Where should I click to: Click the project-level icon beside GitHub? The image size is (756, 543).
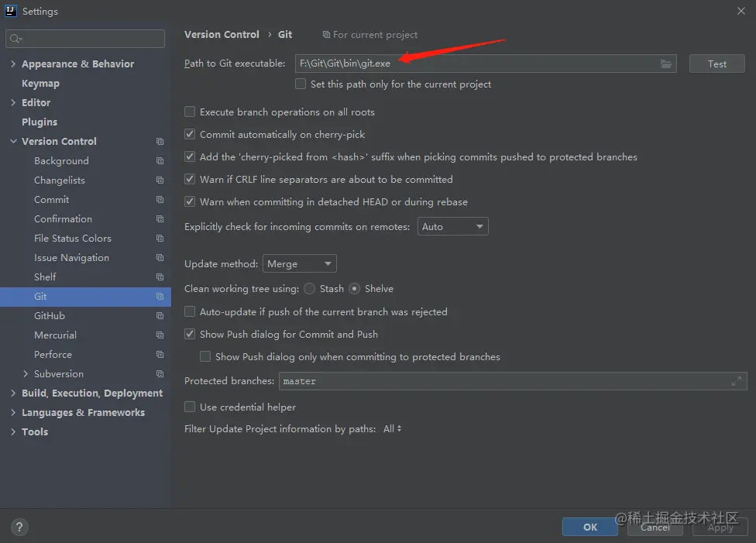(160, 315)
